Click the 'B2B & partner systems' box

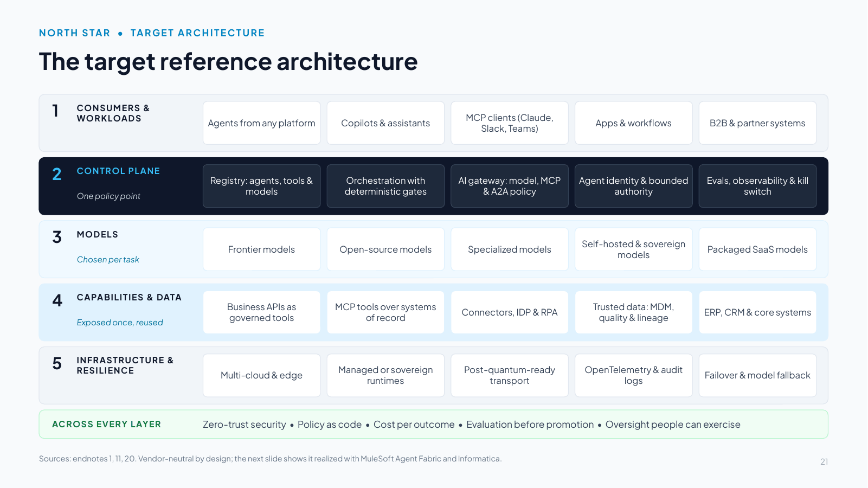(x=757, y=123)
